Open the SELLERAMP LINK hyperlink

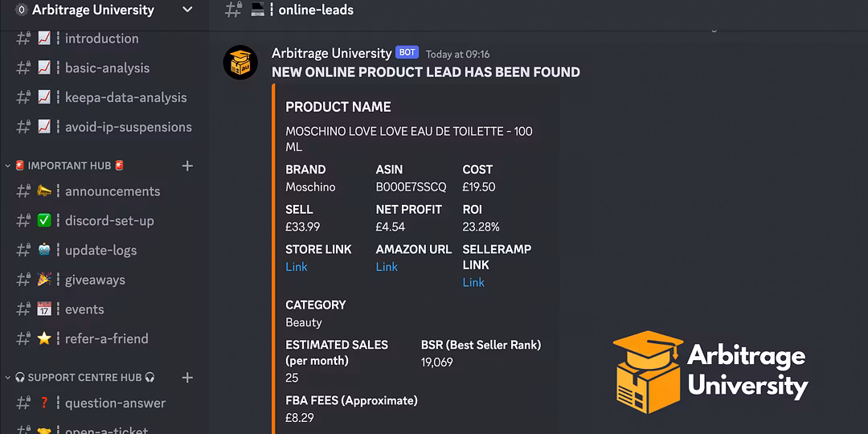[x=473, y=282]
